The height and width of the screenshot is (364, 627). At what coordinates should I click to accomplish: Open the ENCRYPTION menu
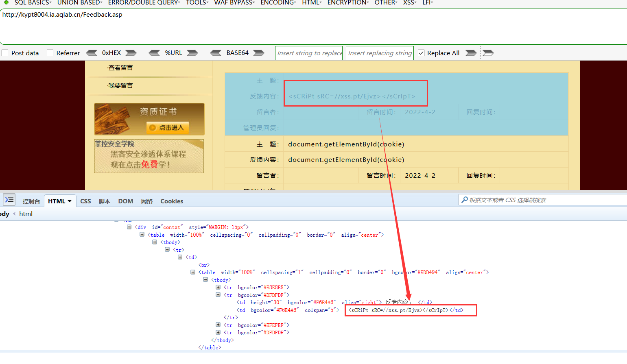[x=348, y=2]
